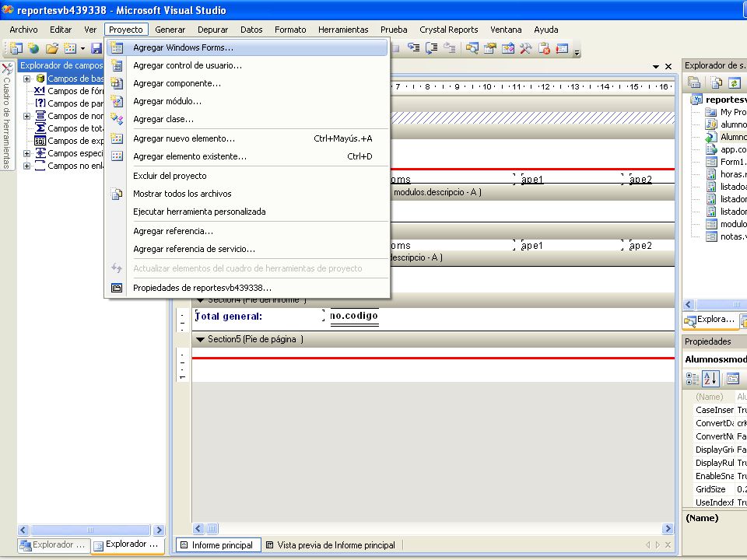Open the document window dropdown arrow
Viewport: 747px width, 560px height.
pos(656,67)
